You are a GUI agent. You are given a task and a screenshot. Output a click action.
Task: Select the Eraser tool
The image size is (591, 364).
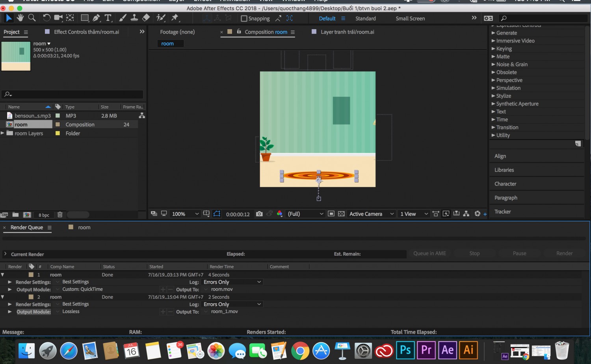point(146,18)
